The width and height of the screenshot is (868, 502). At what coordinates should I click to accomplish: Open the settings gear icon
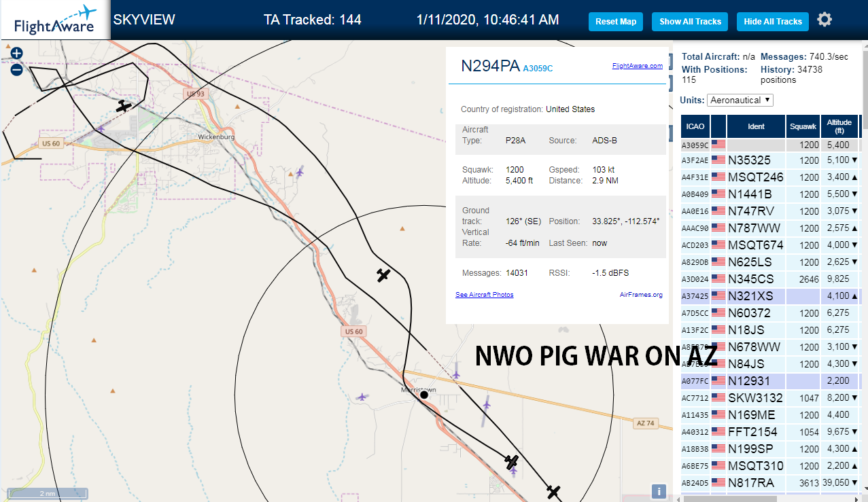[824, 20]
